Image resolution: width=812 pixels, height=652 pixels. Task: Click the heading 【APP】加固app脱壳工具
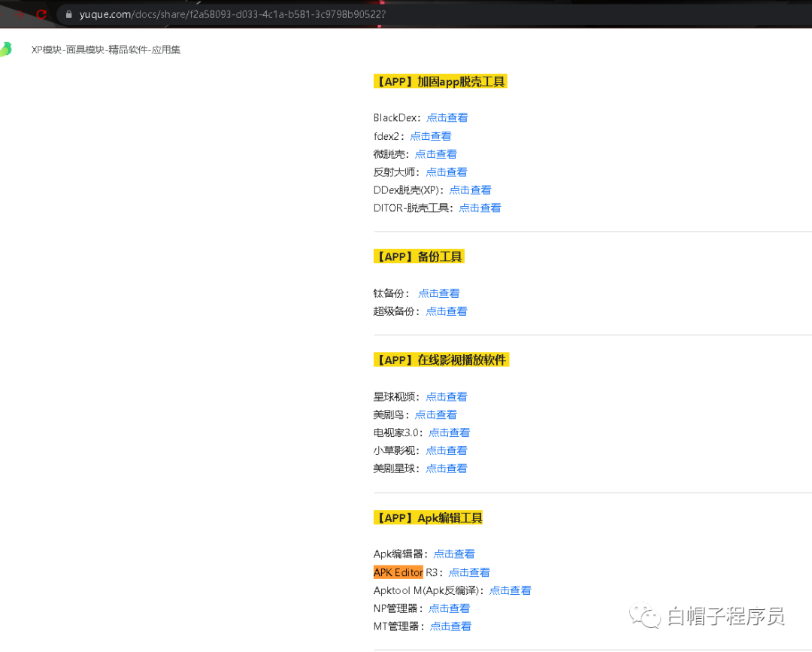[x=440, y=81]
